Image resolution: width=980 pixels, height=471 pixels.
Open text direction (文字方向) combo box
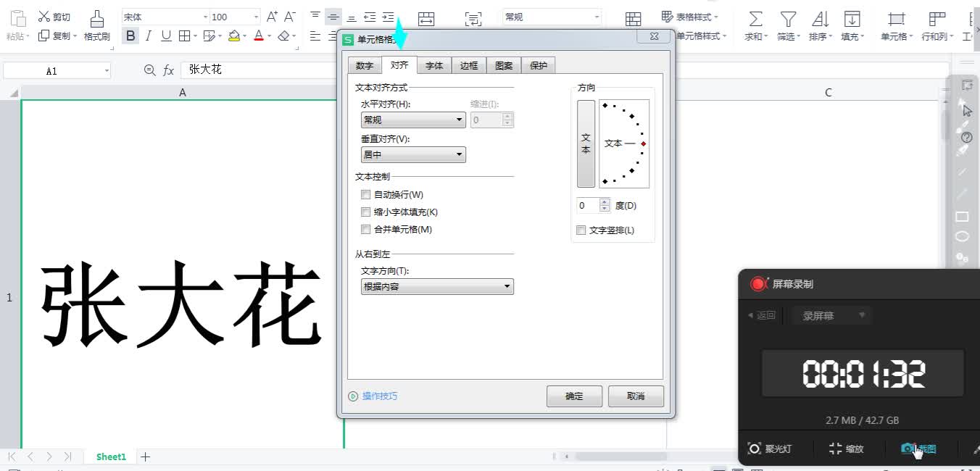pos(437,287)
